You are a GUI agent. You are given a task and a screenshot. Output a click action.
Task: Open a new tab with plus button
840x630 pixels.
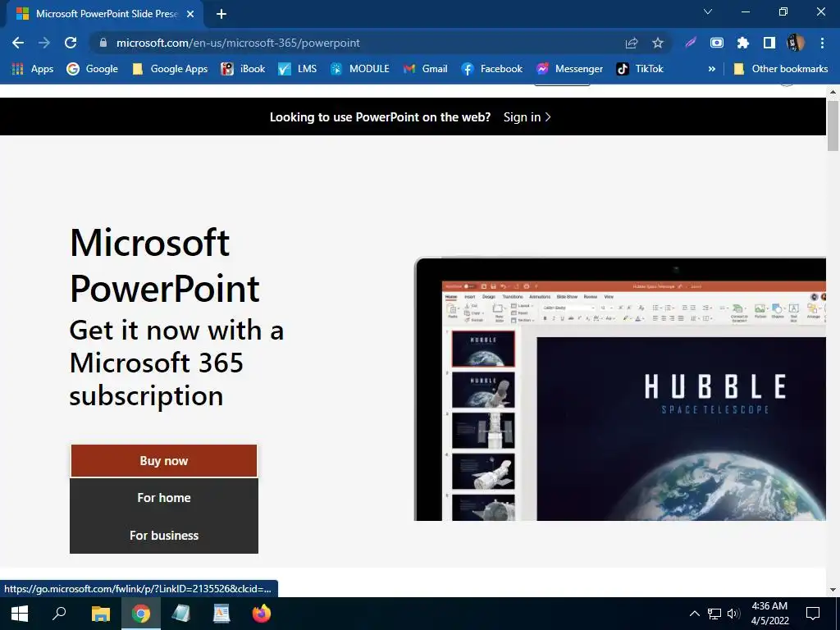[221, 15]
